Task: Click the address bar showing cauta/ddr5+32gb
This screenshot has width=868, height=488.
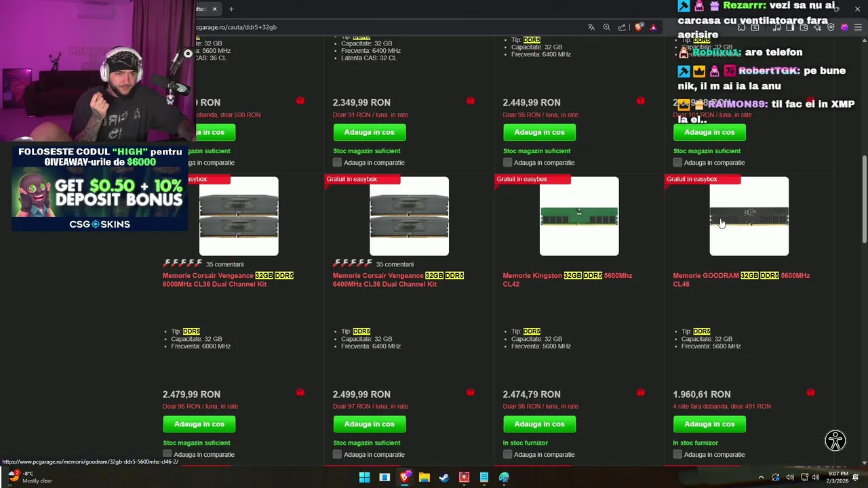Action: coord(387,27)
